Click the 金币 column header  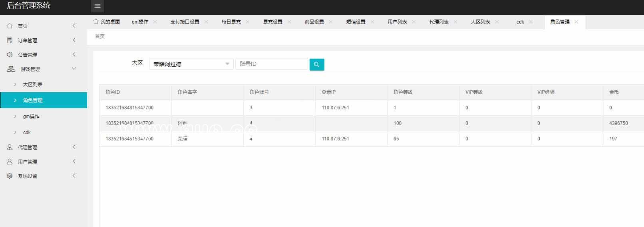pos(623,92)
